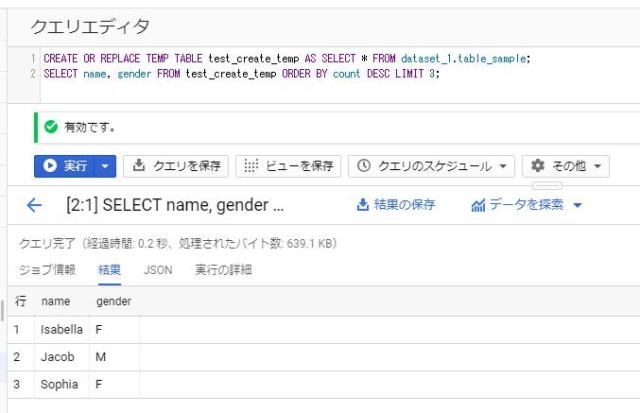Save query with クエリを保存
This screenshot has width=640, height=413.
176,166
